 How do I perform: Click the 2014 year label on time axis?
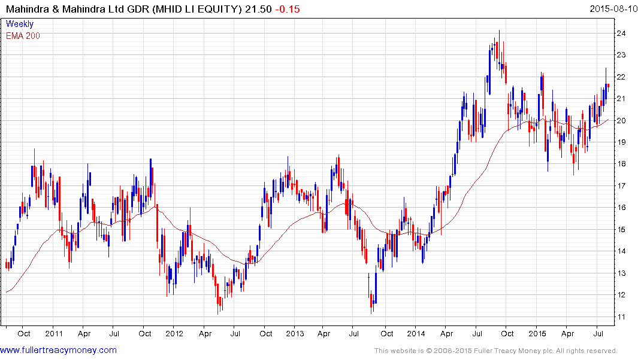coord(416,333)
